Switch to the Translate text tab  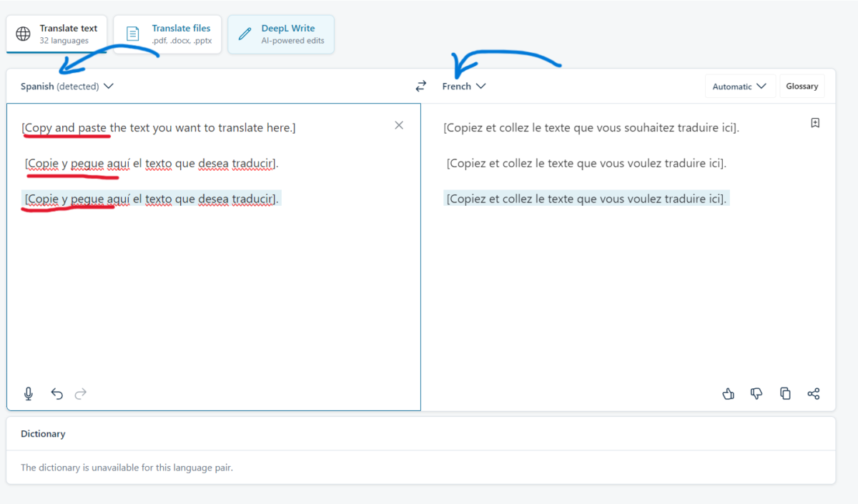coord(57,34)
